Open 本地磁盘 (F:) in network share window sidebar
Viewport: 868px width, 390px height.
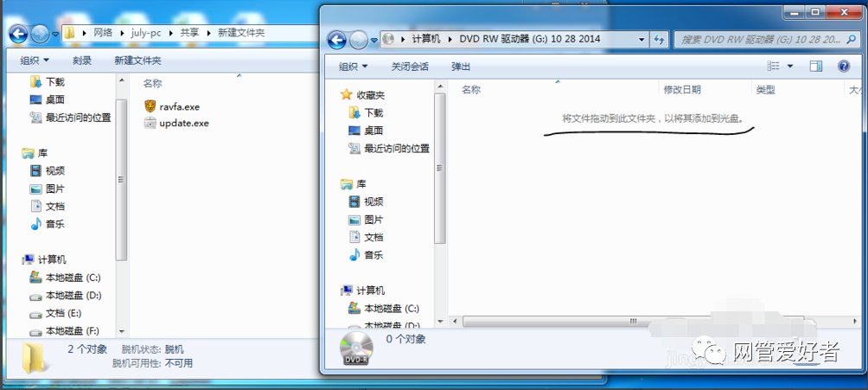(x=64, y=330)
